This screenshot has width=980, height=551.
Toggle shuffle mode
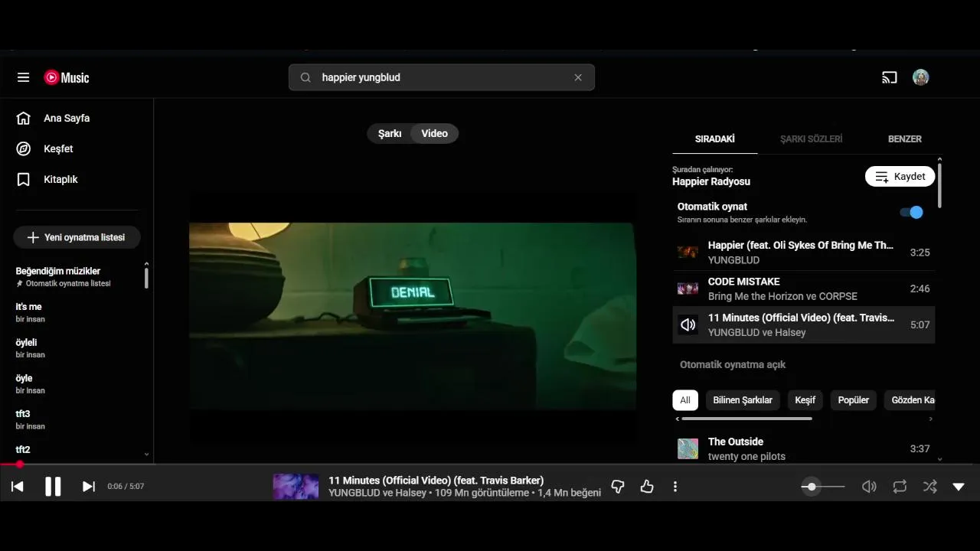tap(930, 487)
